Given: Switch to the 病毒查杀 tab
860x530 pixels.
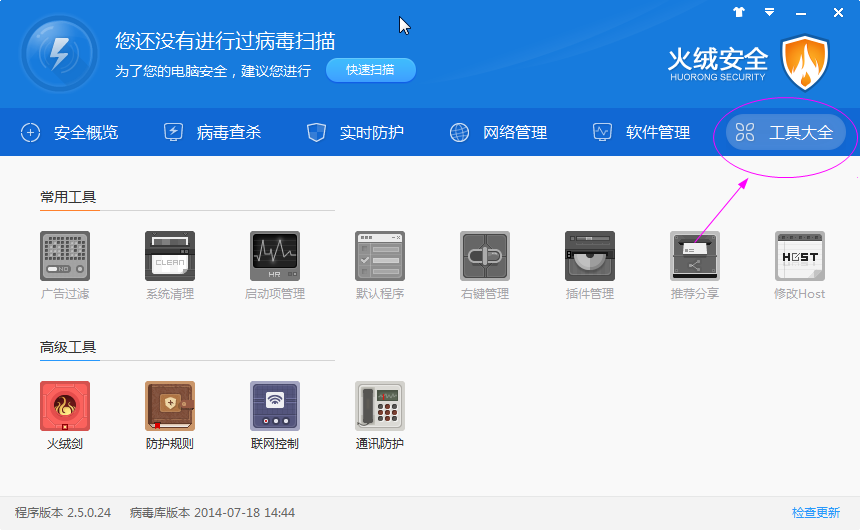Looking at the screenshot, I should (x=212, y=132).
